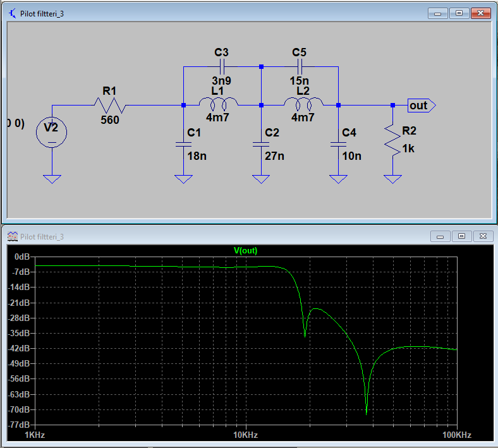498x448 pixels.
Task: Click the L2 inductor symbol
Action: coord(303,104)
